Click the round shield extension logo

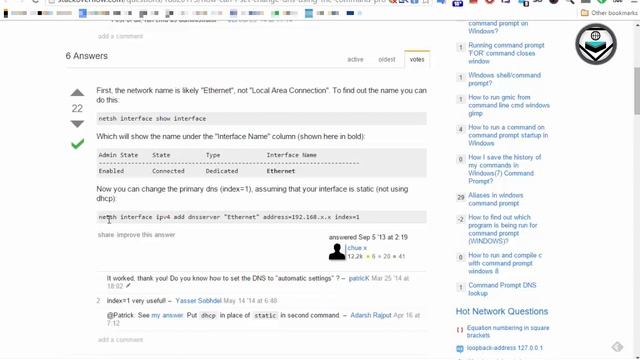click(596, 44)
